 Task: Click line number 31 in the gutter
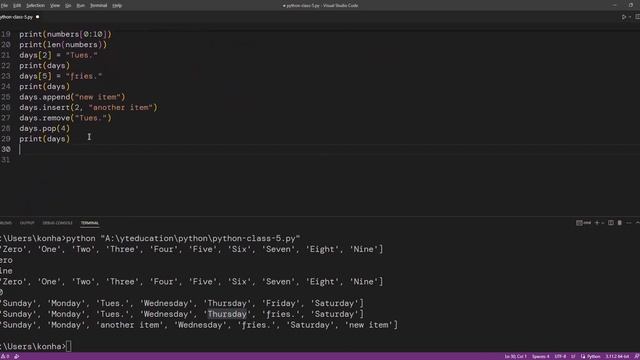point(6,160)
